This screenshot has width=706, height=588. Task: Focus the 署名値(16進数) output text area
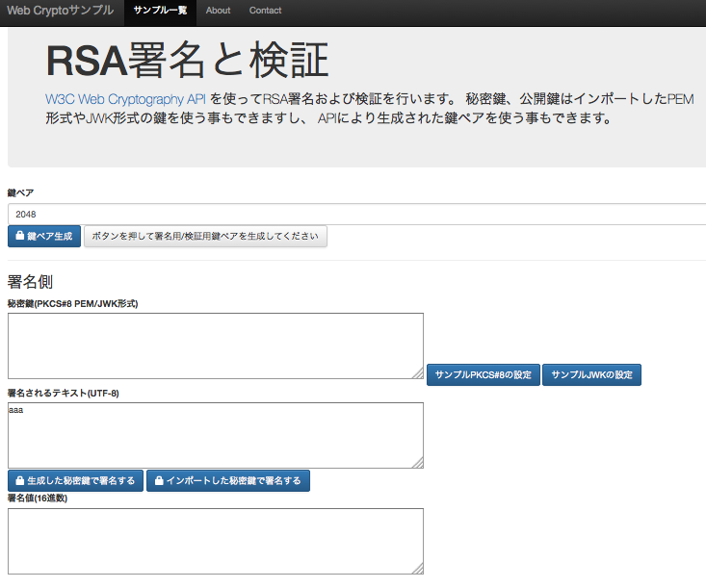(x=216, y=541)
